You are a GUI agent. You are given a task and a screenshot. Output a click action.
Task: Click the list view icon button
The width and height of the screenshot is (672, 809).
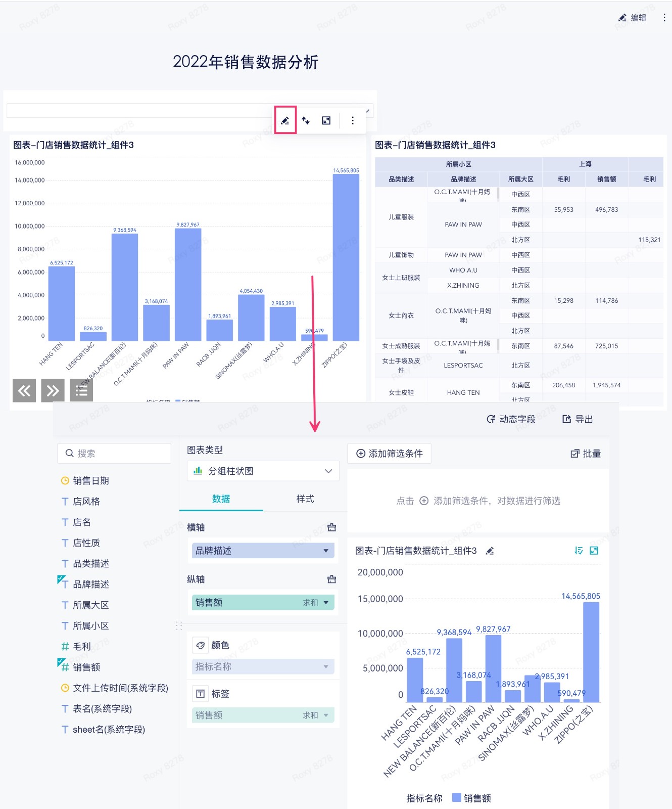point(81,390)
